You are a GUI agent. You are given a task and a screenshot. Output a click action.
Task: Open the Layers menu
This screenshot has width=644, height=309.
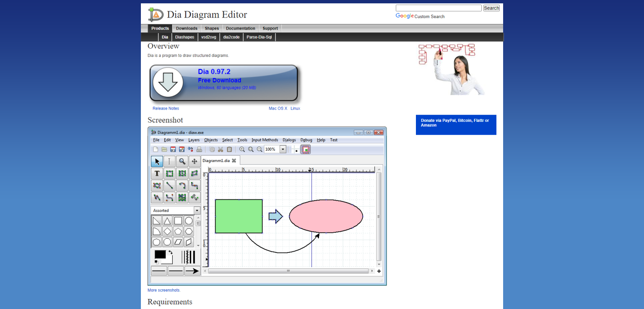pyautogui.click(x=194, y=140)
